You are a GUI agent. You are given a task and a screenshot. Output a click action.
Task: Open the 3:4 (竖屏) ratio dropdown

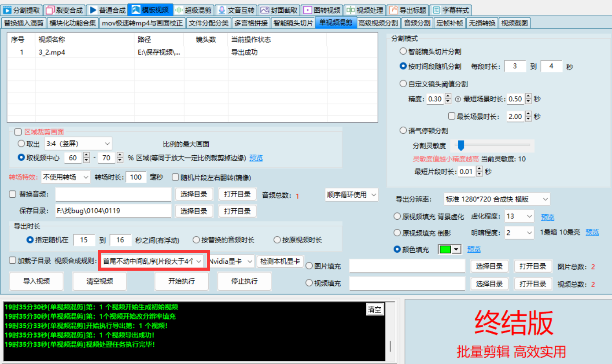(77, 143)
